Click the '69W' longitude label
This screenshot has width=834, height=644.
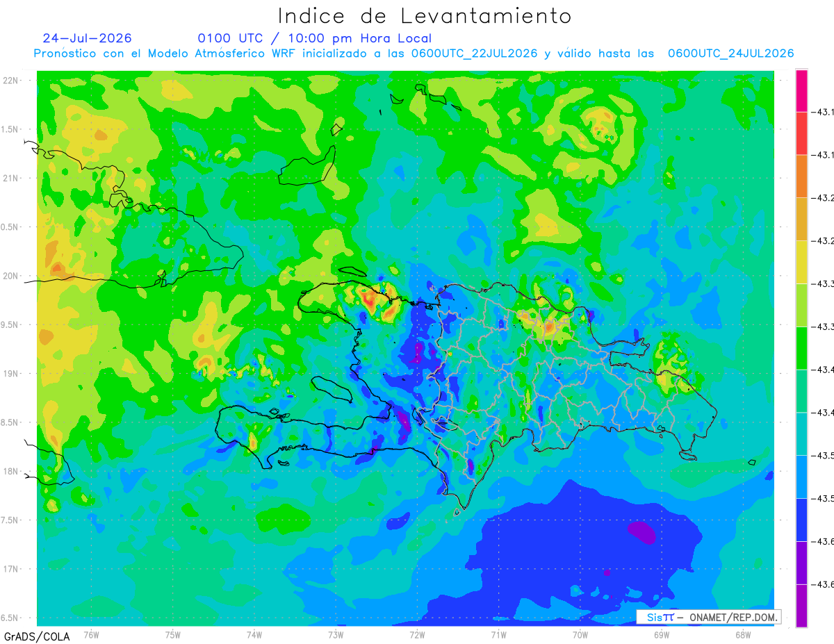point(662,634)
